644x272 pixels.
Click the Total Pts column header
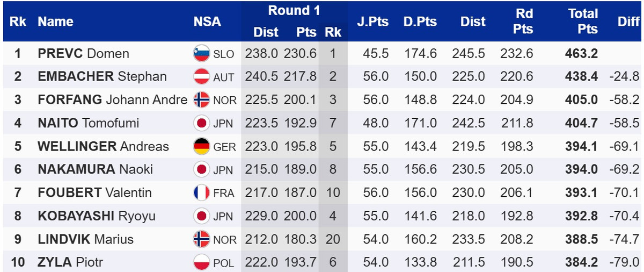coord(583,22)
